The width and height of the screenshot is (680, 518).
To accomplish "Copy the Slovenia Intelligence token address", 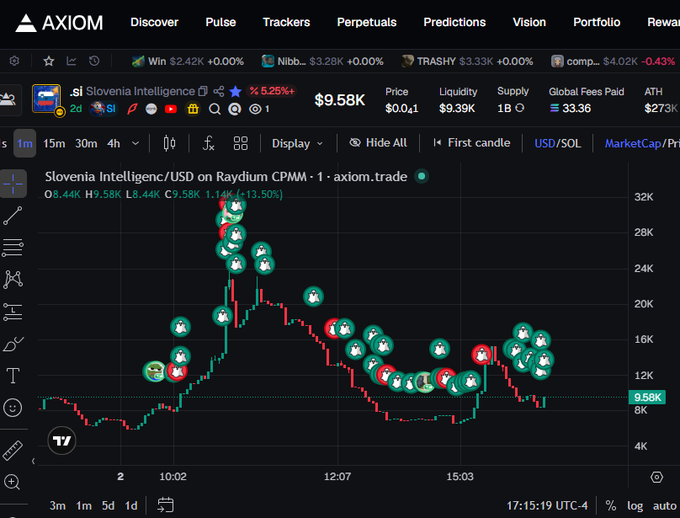I will pos(203,91).
